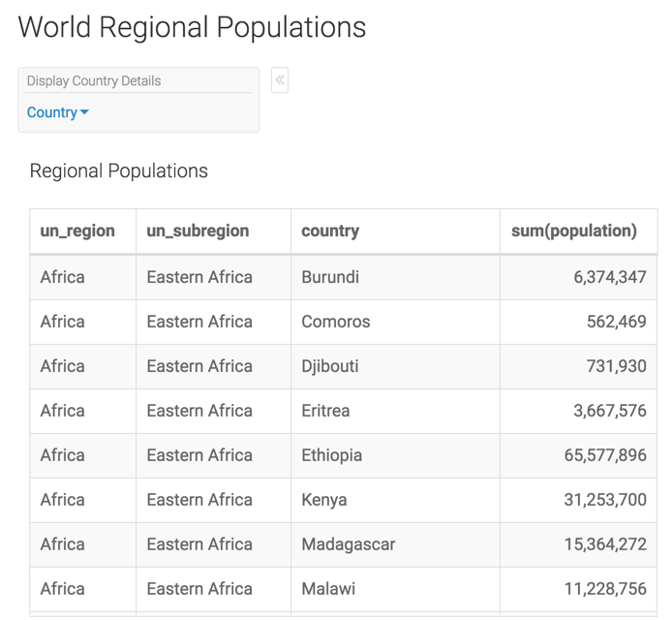The image size is (672, 620).
Task: Select the Ethiopia country cell
Action: click(332, 455)
